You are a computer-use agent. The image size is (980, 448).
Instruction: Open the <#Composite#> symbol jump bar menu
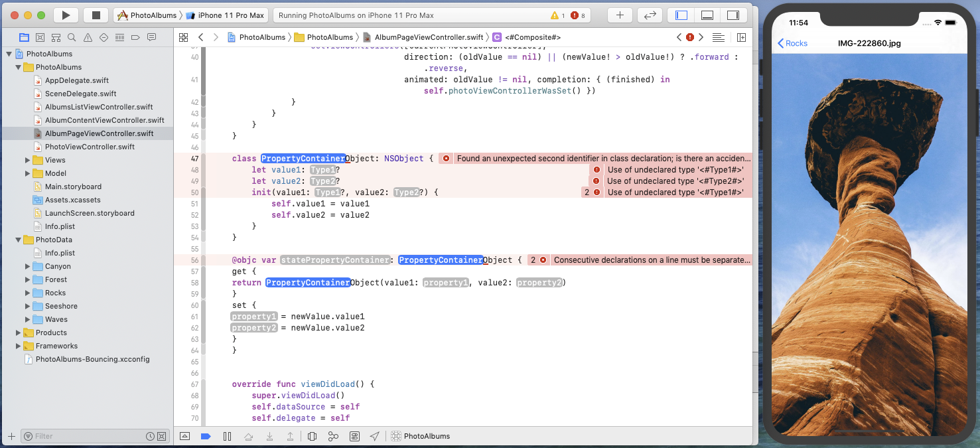pyautogui.click(x=527, y=37)
